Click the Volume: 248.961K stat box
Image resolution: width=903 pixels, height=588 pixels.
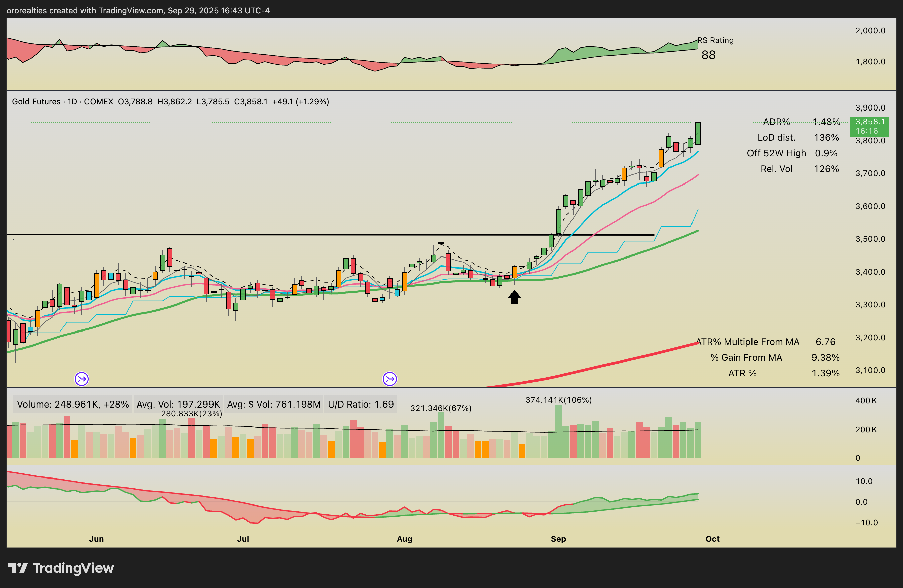(x=73, y=404)
